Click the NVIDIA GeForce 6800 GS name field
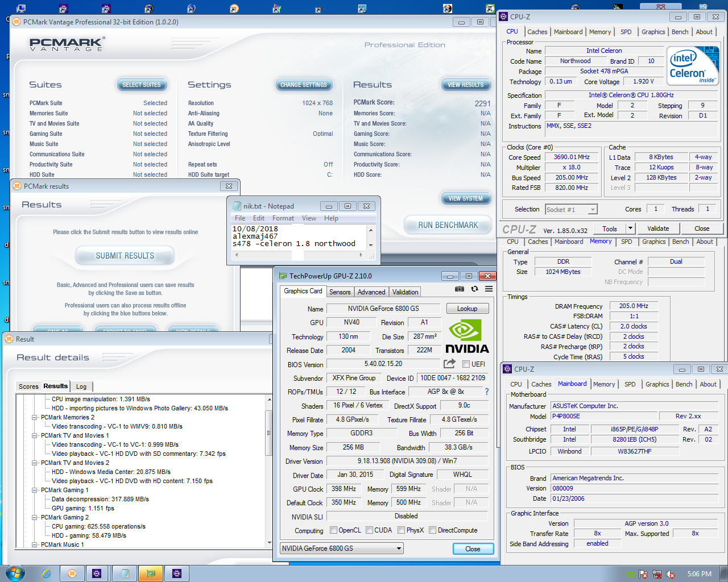This screenshot has width=728, height=582. (x=383, y=309)
